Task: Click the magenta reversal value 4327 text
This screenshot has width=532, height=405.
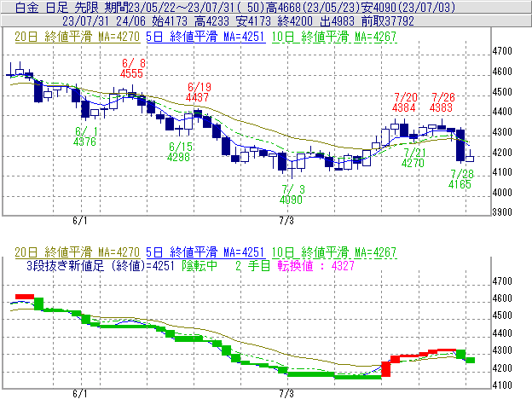Action: [315, 265]
